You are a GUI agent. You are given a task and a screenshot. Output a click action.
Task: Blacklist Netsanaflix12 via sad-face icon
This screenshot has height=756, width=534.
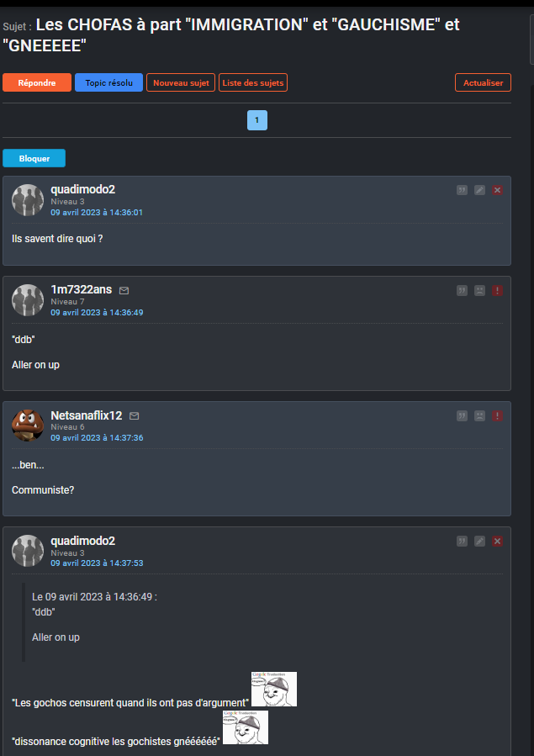click(479, 415)
